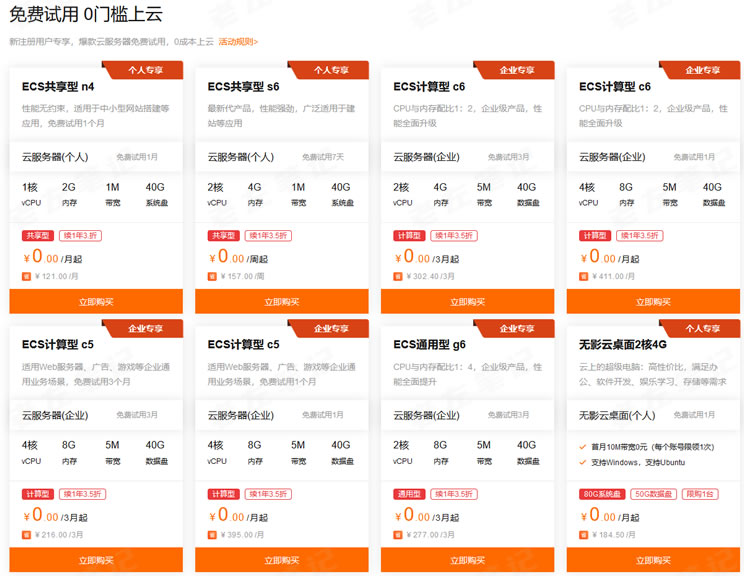This screenshot has width=744, height=576.
Task: Click price icon beside ¥302.40/3月
Action: [x=398, y=277]
